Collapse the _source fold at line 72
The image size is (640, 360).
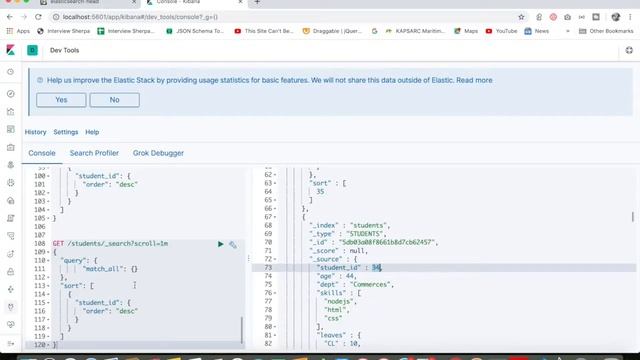pyautogui.click(x=275, y=259)
